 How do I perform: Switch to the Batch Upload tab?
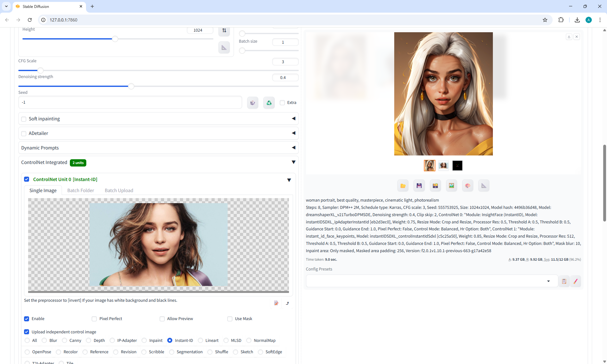[119, 191]
